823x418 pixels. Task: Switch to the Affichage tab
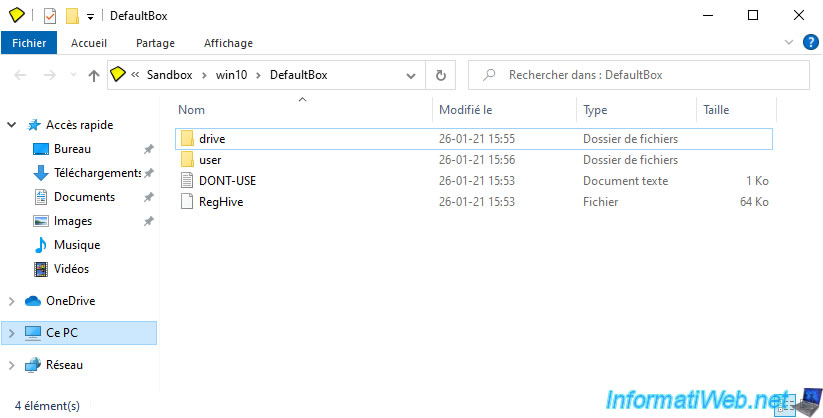228,44
